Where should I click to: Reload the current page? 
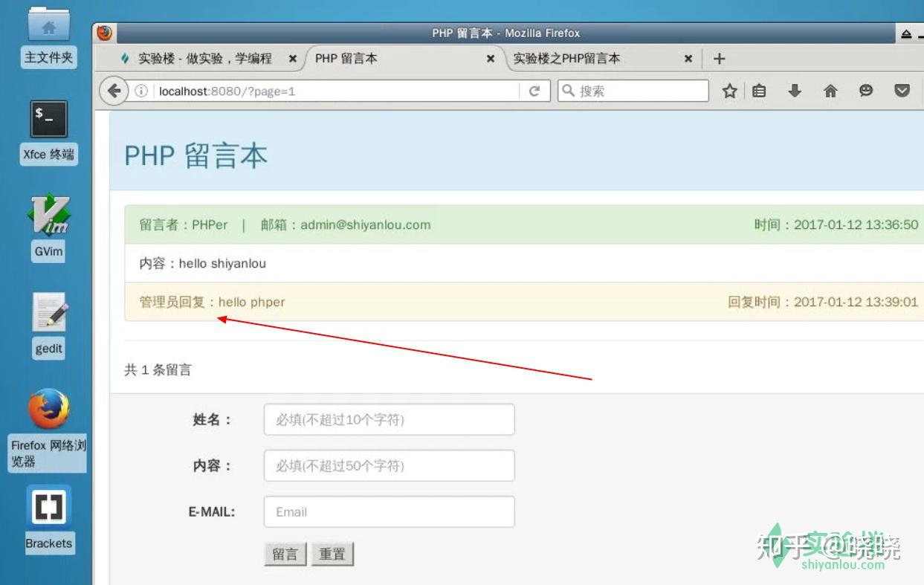click(x=534, y=90)
